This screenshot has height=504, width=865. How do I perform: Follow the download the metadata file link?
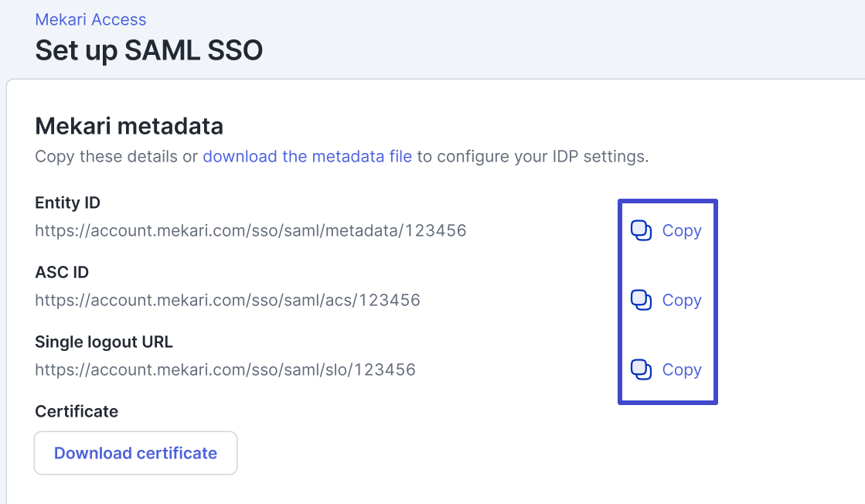(x=307, y=156)
